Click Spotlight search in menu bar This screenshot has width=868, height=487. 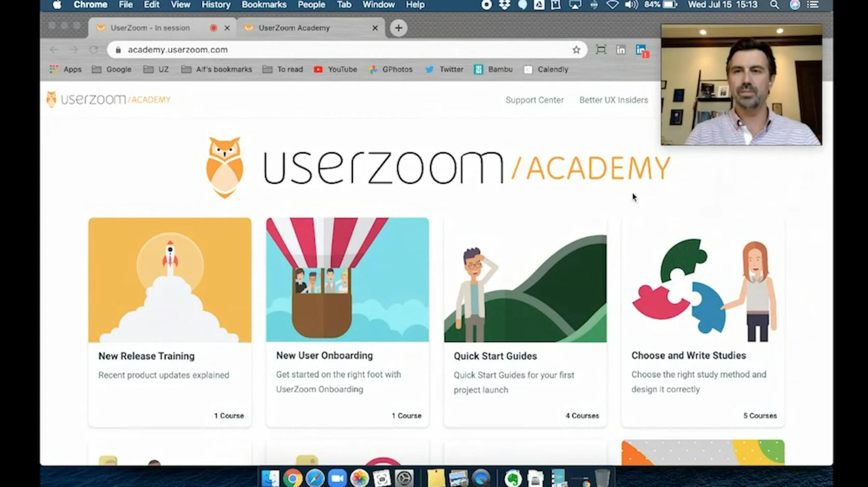774,5
